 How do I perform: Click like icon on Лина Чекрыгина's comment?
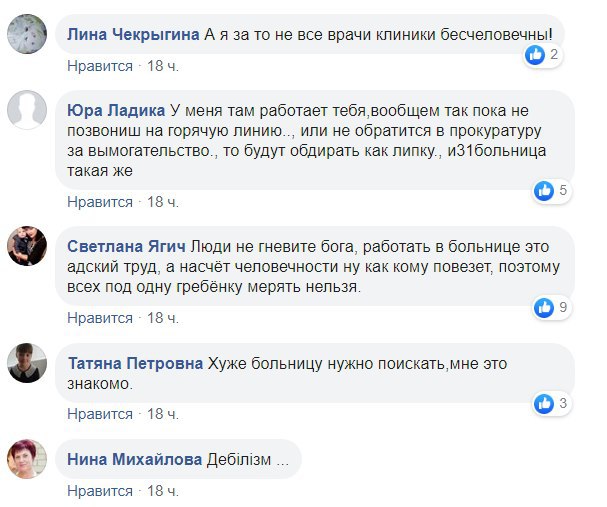pyautogui.click(x=535, y=56)
